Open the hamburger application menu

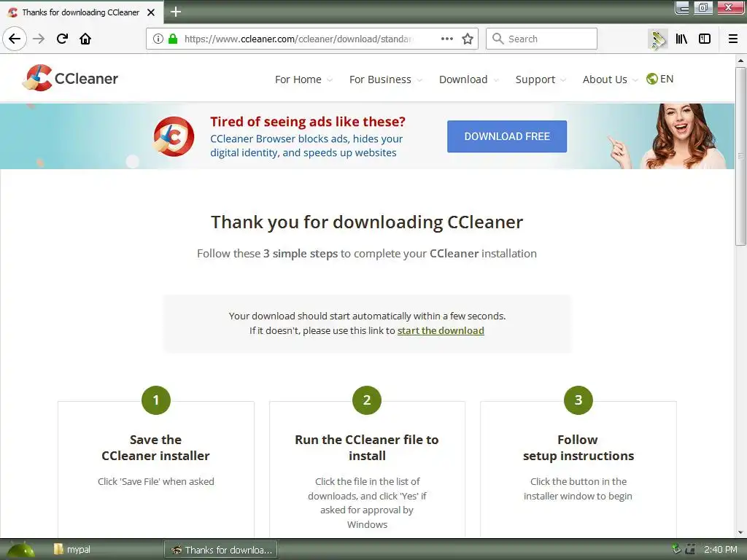733,39
